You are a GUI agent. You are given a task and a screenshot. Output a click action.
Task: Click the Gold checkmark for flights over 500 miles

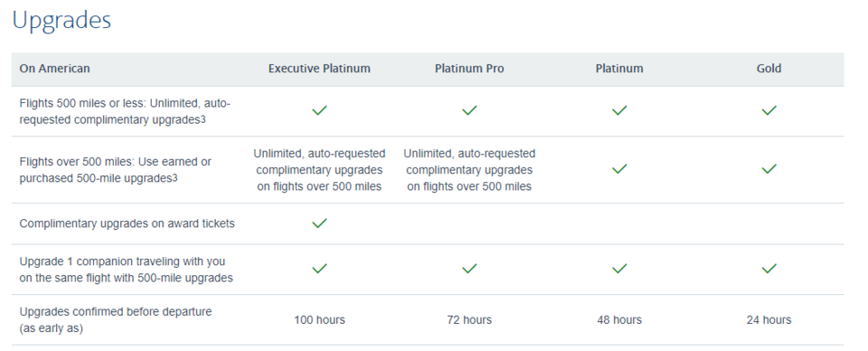[769, 169]
